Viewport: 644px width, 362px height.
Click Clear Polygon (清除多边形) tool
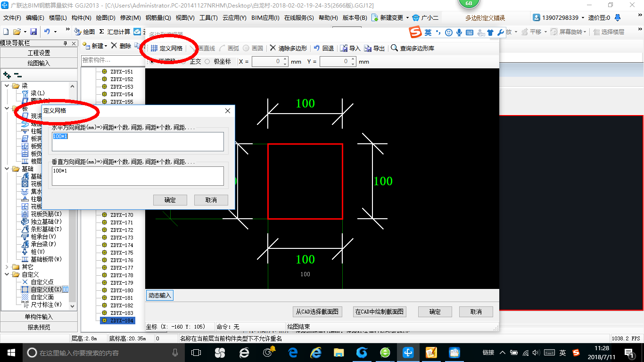pos(289,48)
